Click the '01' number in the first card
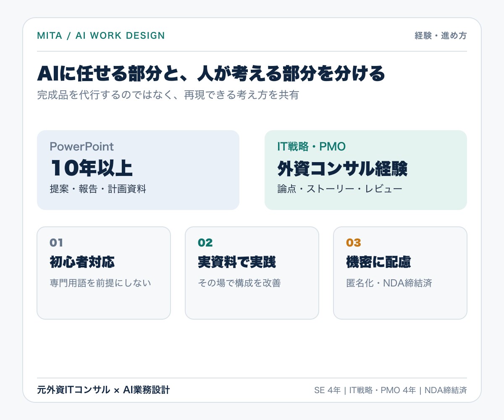This screenshot has width=504, height=420. 56,243
